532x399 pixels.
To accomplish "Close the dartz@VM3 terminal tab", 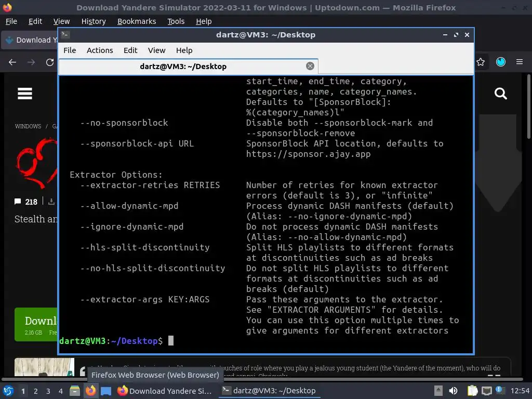I will pos(310,66).
